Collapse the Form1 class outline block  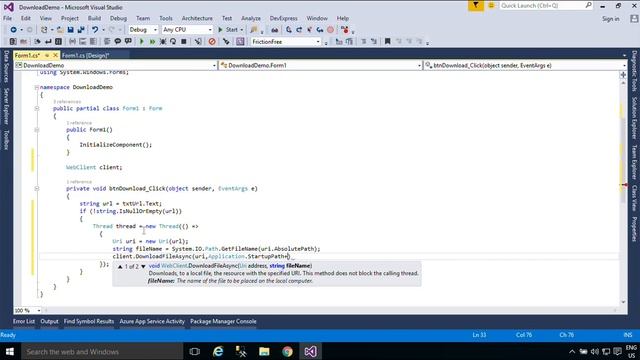coord(36,109)
